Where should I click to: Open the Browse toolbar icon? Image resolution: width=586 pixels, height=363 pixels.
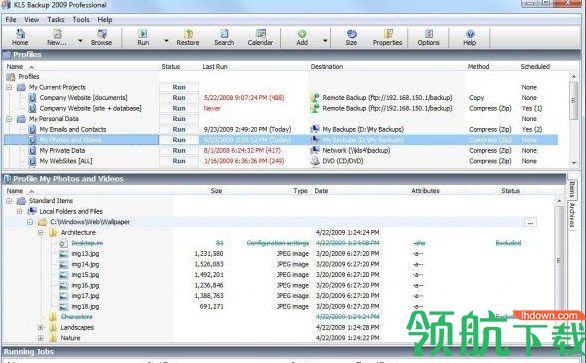click(x=102, y=38)
